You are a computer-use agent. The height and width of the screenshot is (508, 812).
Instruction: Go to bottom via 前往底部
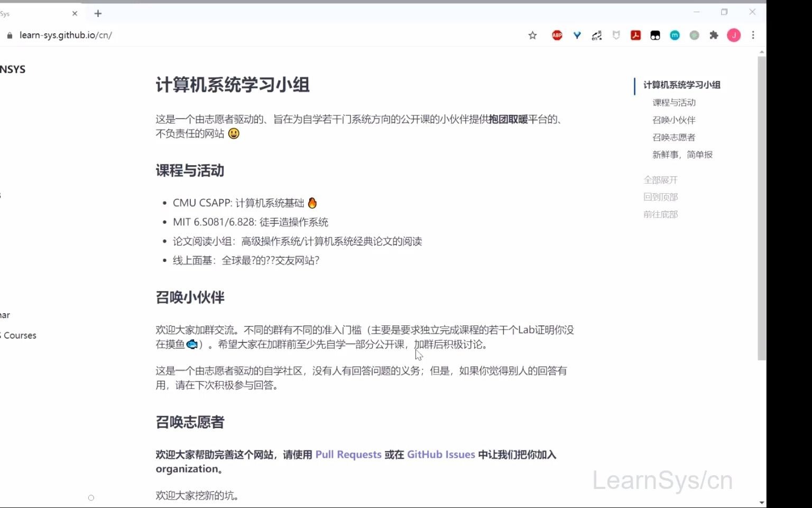(x=660, y=214)
